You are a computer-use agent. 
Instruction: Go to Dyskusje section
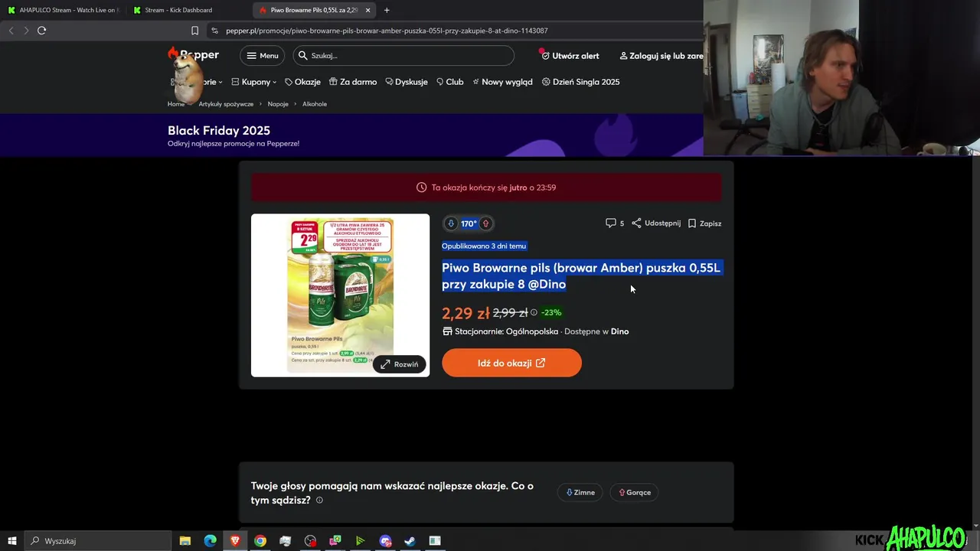click(407, 82)
